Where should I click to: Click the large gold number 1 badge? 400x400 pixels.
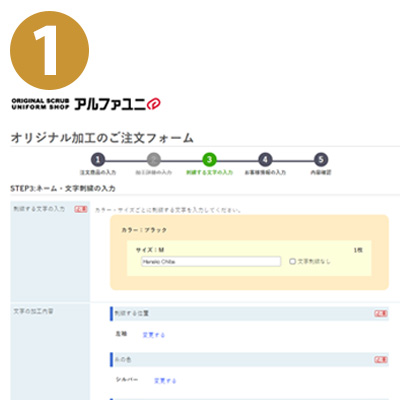pos(50,50)
